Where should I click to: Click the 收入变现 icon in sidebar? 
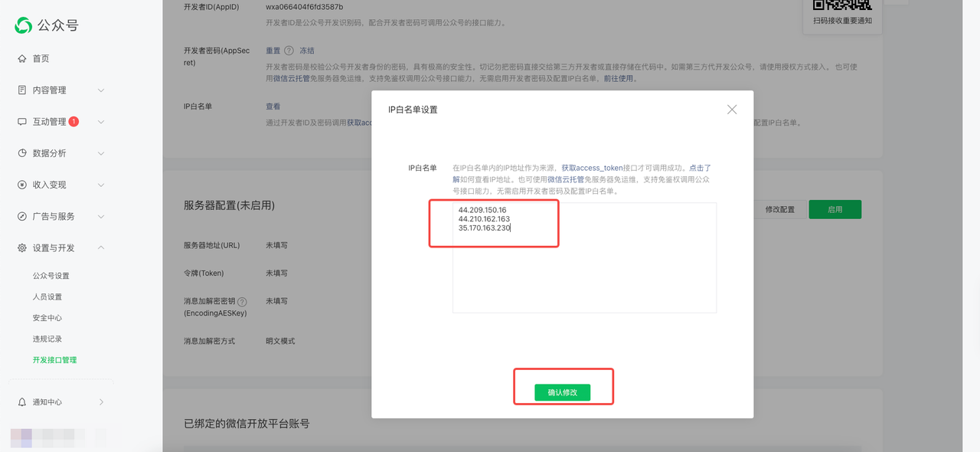pos(22,185)
